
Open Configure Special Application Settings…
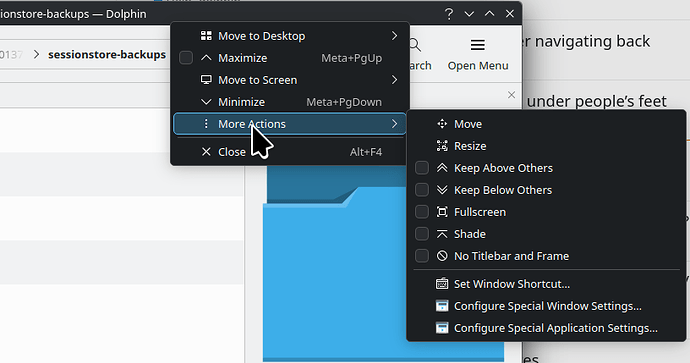coord(546,328)
